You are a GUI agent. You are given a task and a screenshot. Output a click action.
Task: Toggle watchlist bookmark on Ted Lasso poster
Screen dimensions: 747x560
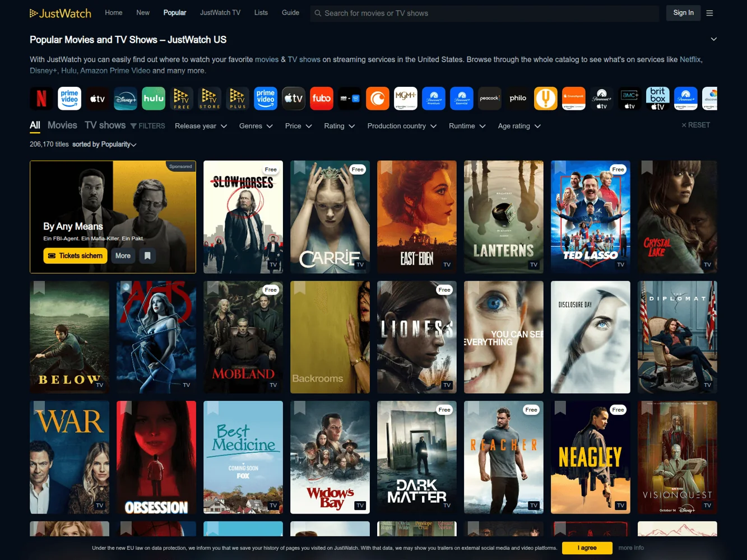[560, 167]
